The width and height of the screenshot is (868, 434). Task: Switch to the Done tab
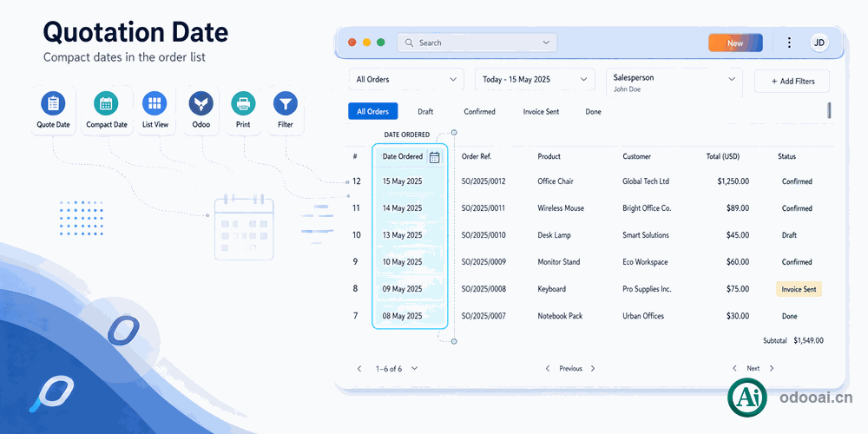[593, 112]
